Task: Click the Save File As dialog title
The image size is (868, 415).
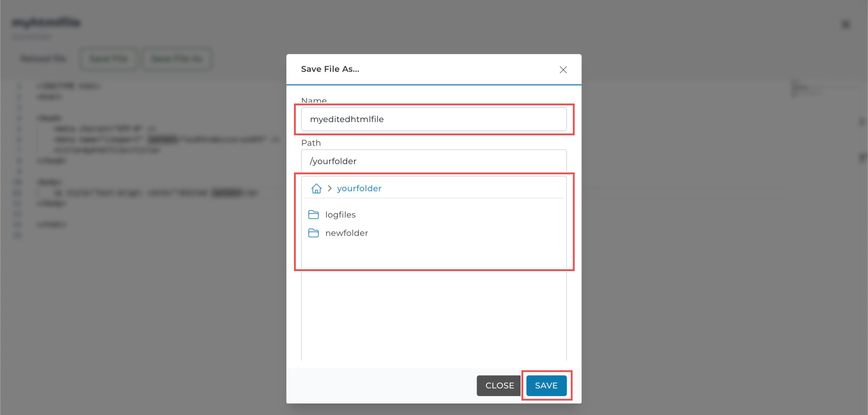Action: pyautogui.click(x=330, y=69)
